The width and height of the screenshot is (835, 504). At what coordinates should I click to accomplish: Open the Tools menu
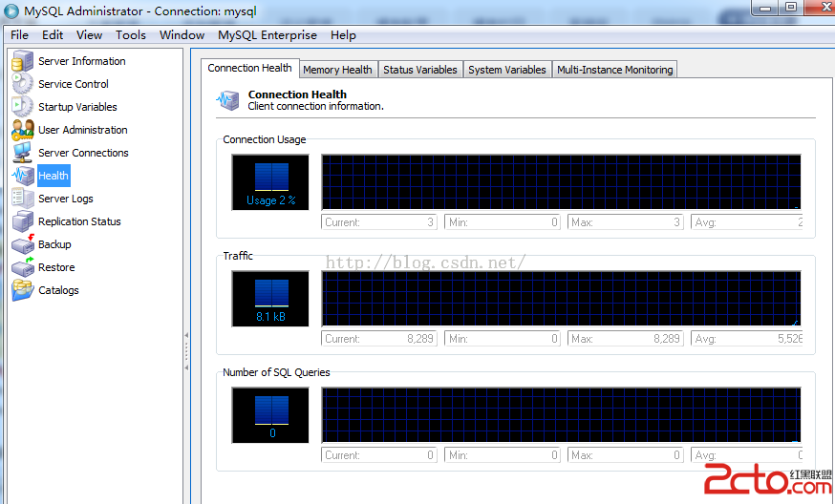pyautogui.click(x=131, y=35)
